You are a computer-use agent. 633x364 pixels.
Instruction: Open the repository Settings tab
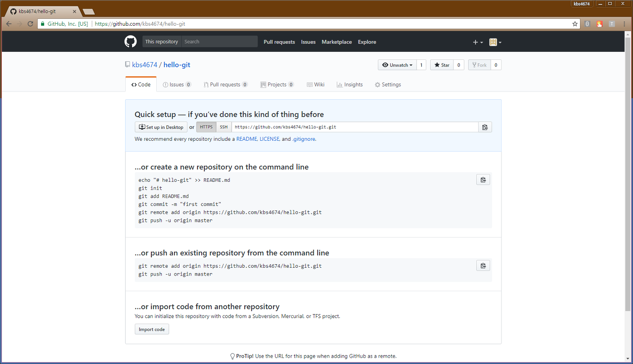point(388,84)
